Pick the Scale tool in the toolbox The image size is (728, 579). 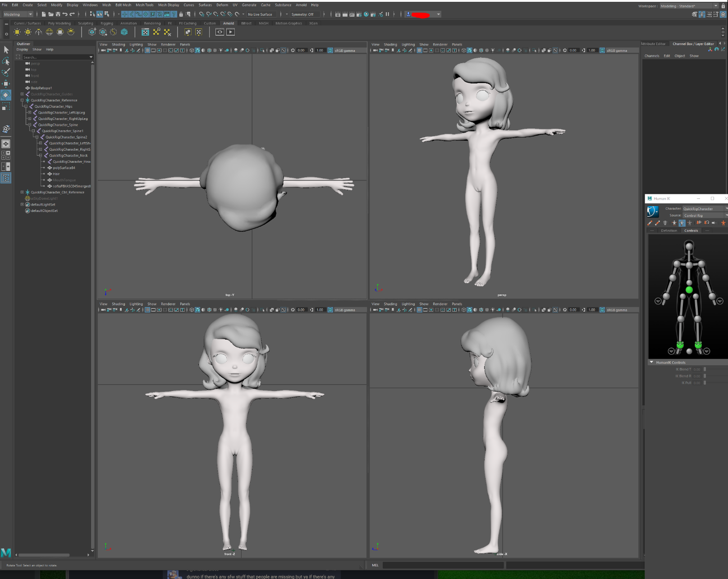6,107
